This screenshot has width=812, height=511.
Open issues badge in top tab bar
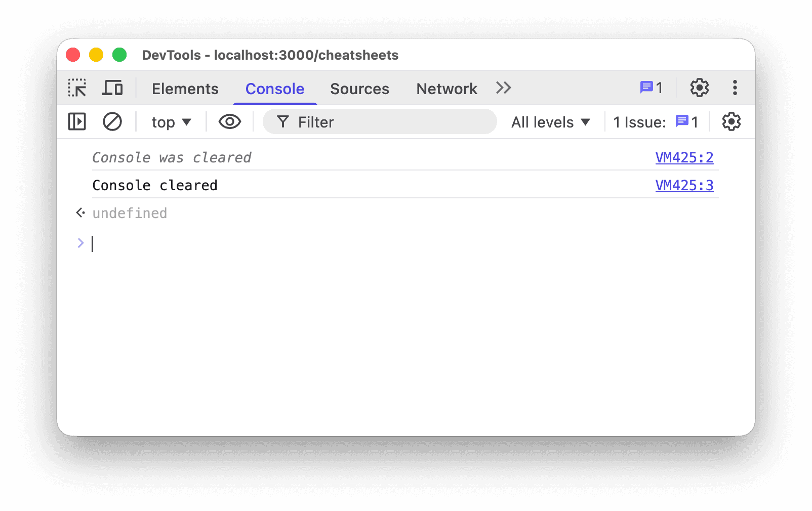click(x=652, y=88)
